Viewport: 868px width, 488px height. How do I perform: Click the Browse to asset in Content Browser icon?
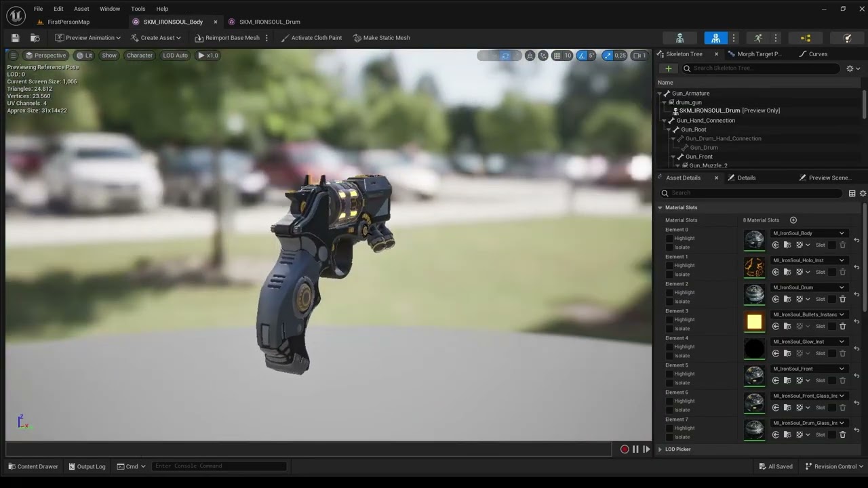(x=35, y=38)
